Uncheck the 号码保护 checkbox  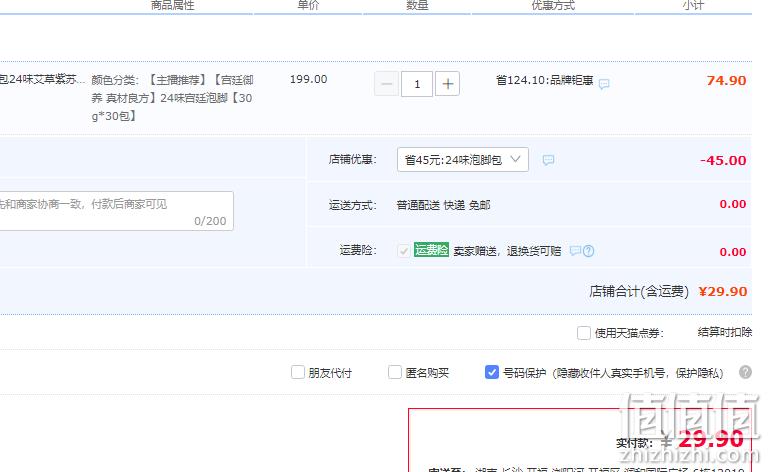(491, 372)
